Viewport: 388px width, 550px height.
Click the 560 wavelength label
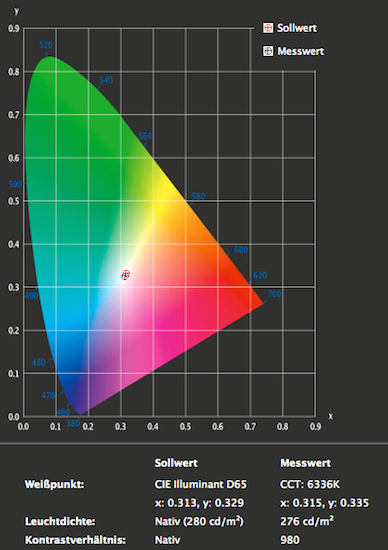coord(145,136)
